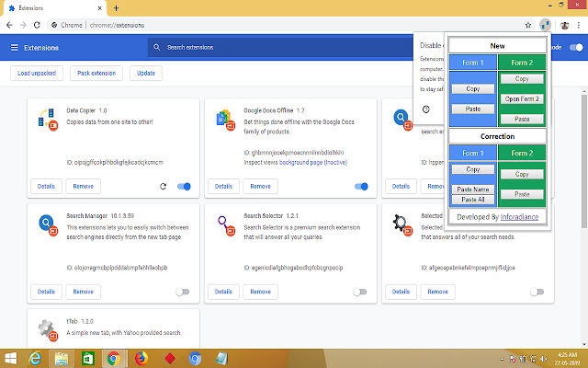Click the tTab gear icon
The height and width of the screenshot is (368, 588).
48,330
